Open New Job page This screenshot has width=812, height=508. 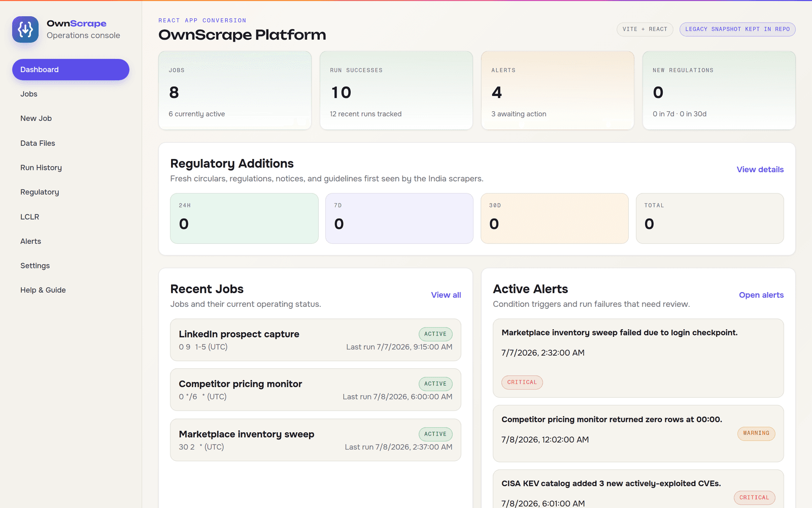click(x=71, y=118)
